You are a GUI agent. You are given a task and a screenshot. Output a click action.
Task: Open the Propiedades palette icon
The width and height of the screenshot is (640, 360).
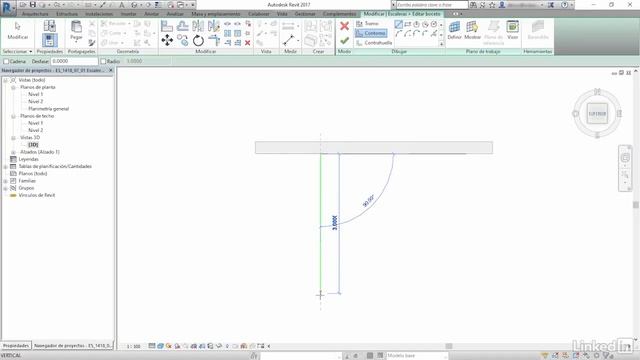49,40
